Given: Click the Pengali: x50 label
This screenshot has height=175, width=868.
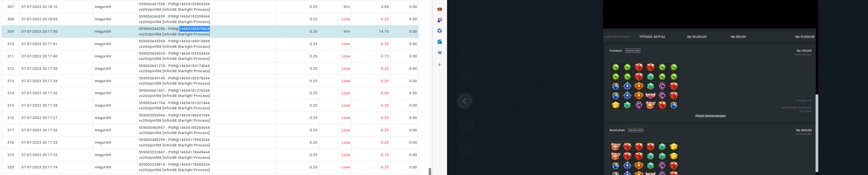Looking at the screenshot, I should [804, 101].
